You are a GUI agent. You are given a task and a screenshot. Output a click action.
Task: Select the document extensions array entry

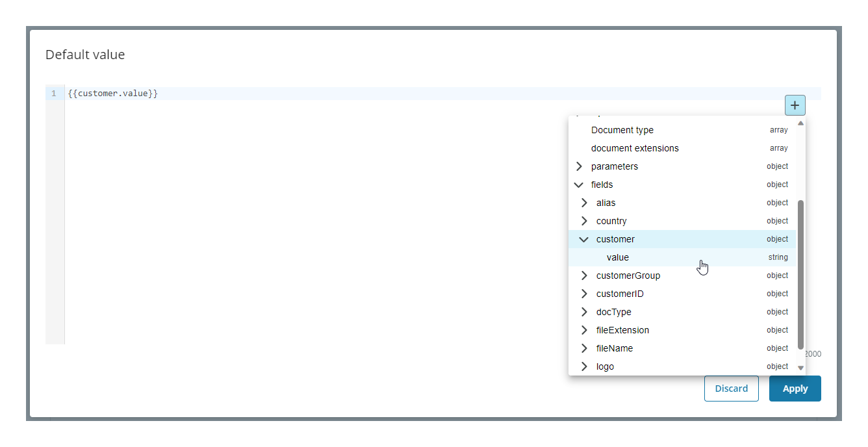[635, 148]
